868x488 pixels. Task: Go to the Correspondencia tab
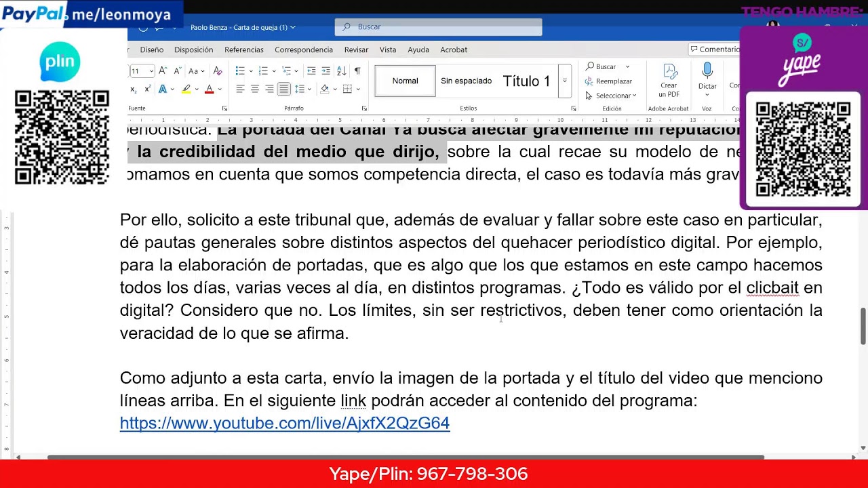[x=304, y=49]
